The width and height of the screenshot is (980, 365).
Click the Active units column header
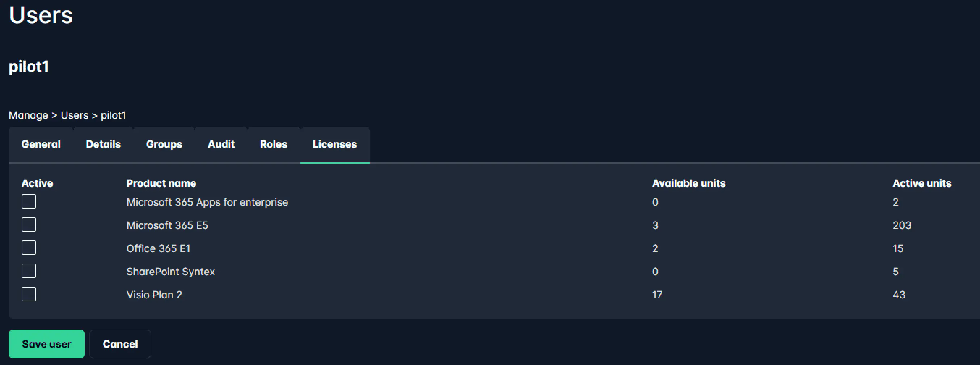[921, 183]
